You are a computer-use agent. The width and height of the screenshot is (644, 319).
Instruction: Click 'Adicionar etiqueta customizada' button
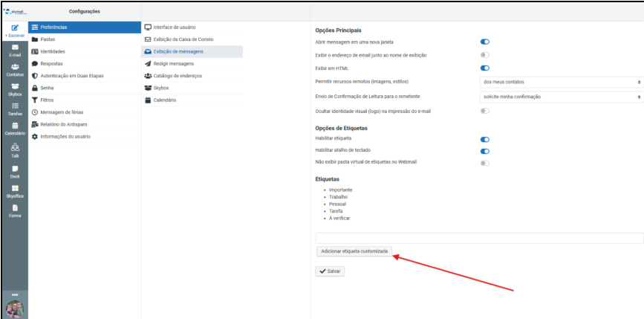pyautogui.click(x=354, y=252)
